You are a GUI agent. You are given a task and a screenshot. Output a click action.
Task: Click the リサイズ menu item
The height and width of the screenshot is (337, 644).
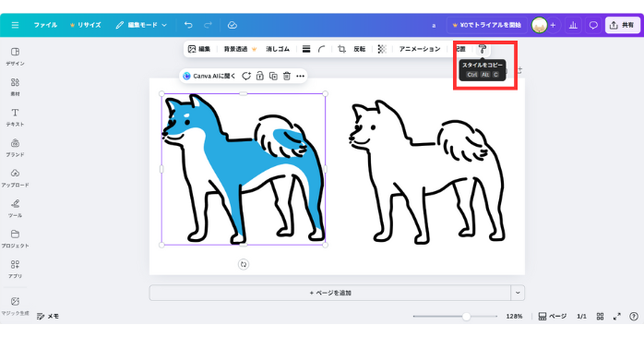point(86,25)
